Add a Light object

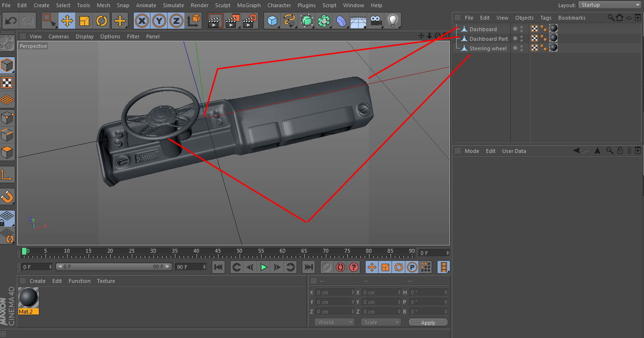point(393,21)
